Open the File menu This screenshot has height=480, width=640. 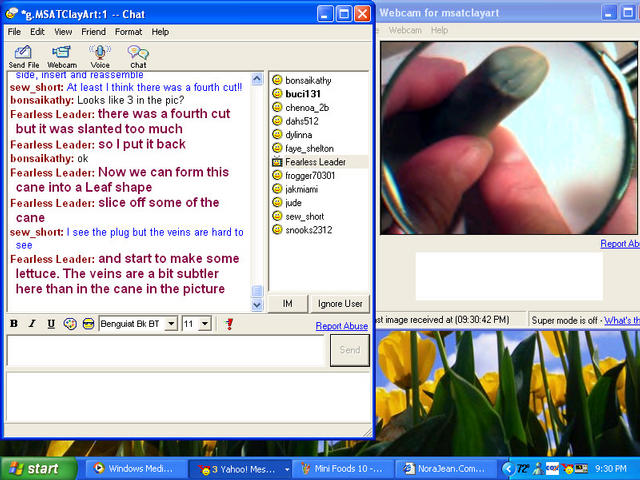[x=14, y=32]
